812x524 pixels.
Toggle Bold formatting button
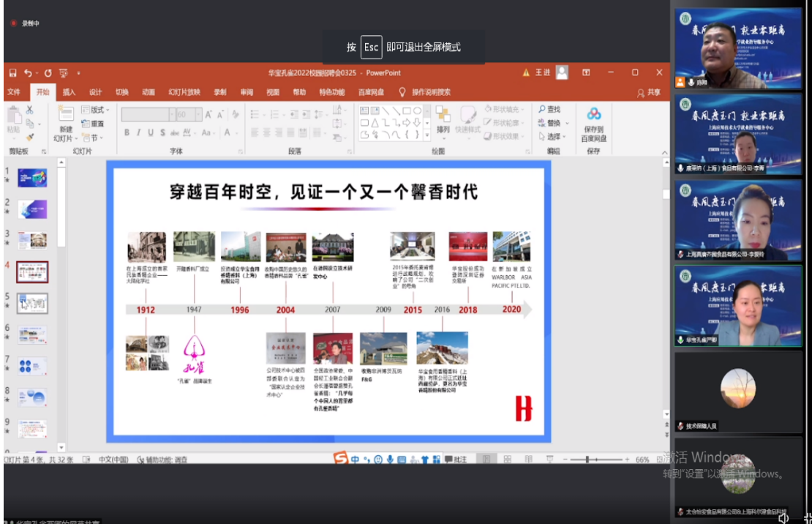pyautogui.click(x=127, y=132)
